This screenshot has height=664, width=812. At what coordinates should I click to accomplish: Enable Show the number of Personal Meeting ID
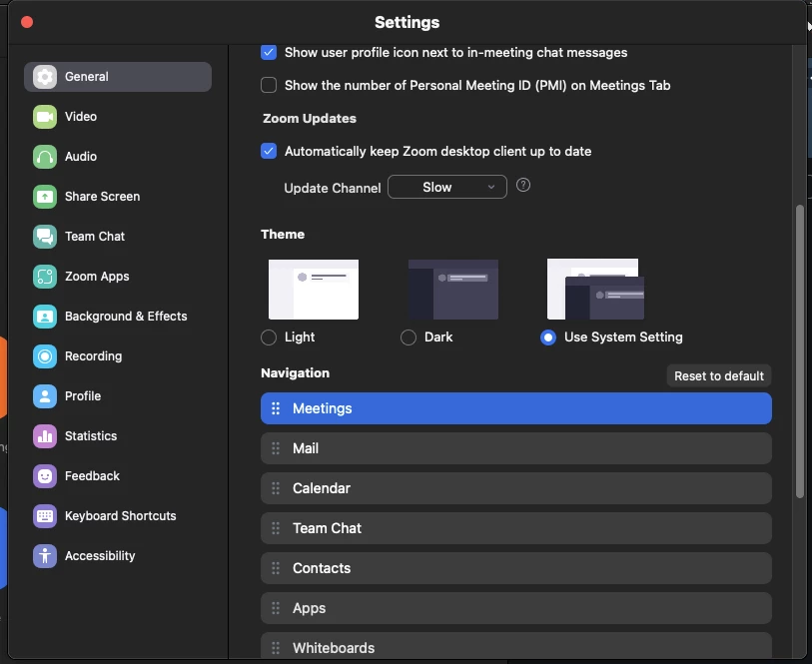coord(269,85)
